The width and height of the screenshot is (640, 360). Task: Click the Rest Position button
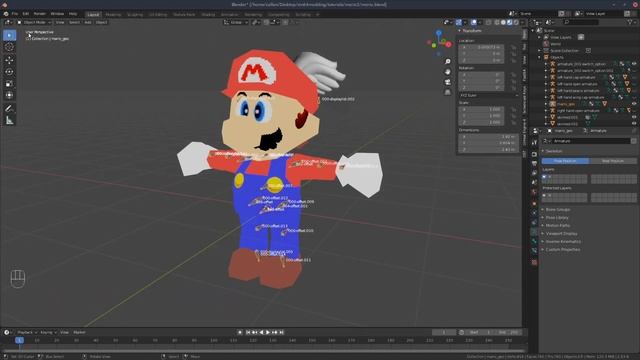click(x=613, y=161)
